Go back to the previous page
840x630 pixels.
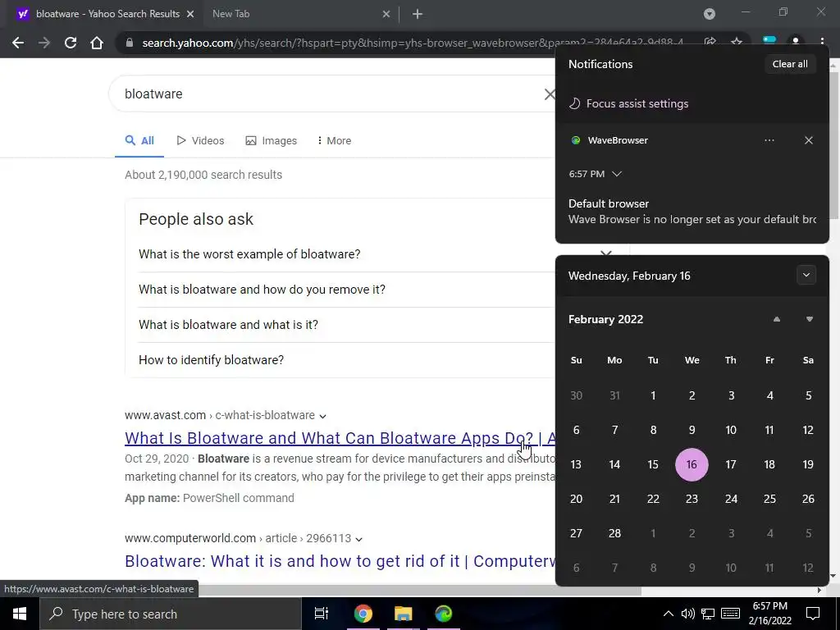18,43
